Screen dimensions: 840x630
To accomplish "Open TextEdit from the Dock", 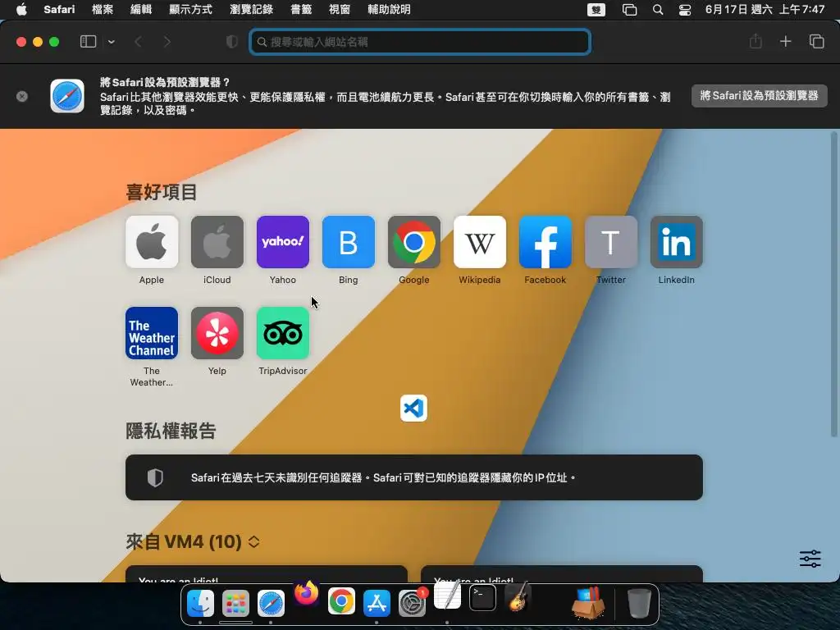I will (447, 596).
